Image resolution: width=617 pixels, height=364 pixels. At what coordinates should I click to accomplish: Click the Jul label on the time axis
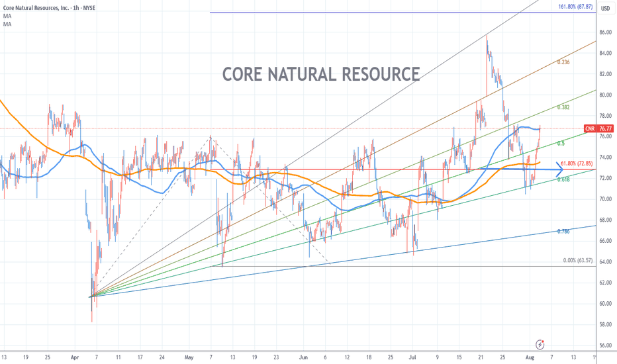tap(412, 357)
